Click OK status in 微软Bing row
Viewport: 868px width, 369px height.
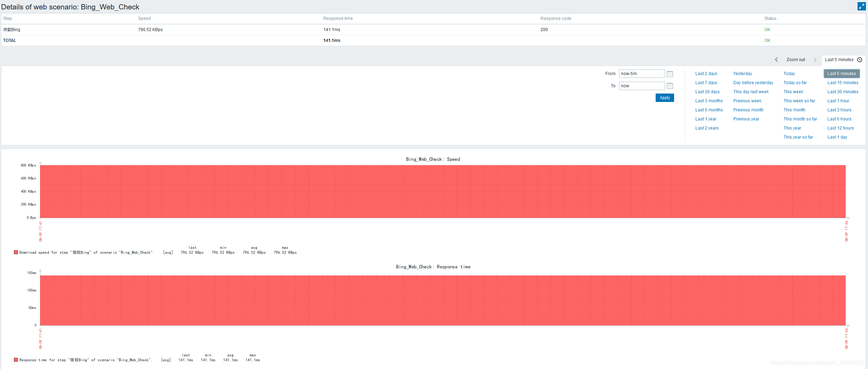pos(767,30)
